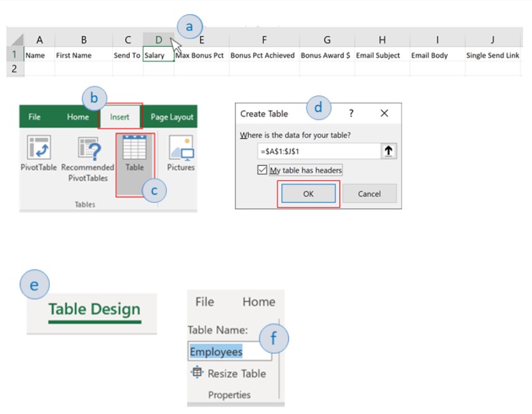Click the Table icon in Tables group
The image size is (532, 414).
coord(135,147)
